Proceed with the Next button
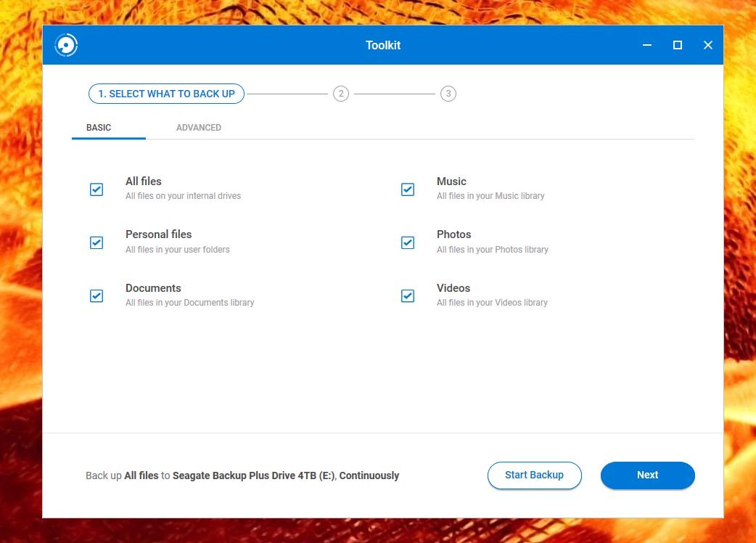 point(647,475)
